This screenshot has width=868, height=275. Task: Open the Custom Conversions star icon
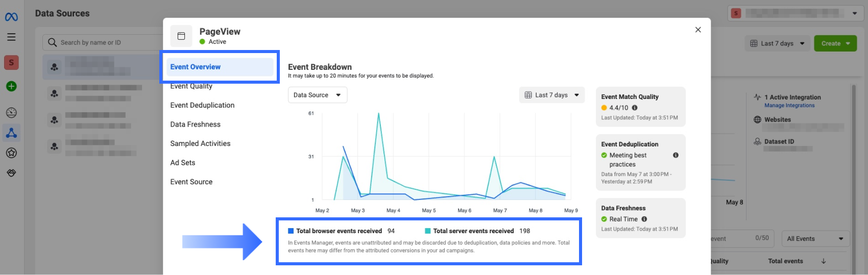pos(11,153)
